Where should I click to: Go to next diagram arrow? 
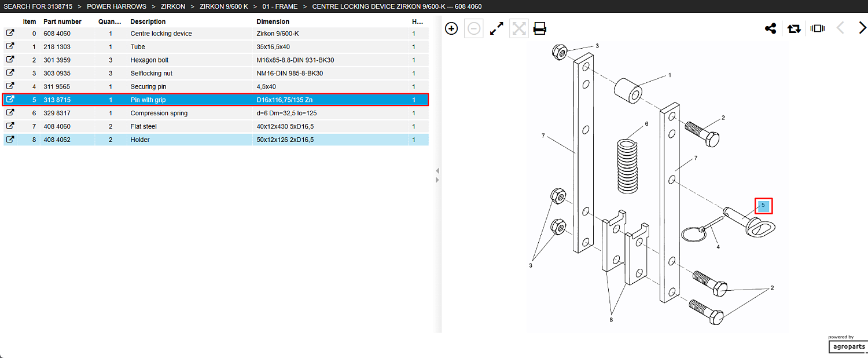pyautogui.click(x=862, y=28)
